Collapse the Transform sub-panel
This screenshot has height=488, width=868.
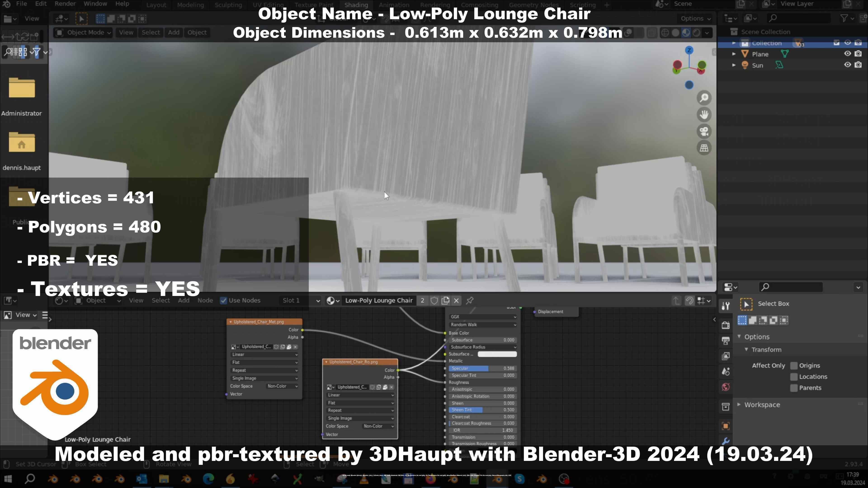[x=746, y=350]
